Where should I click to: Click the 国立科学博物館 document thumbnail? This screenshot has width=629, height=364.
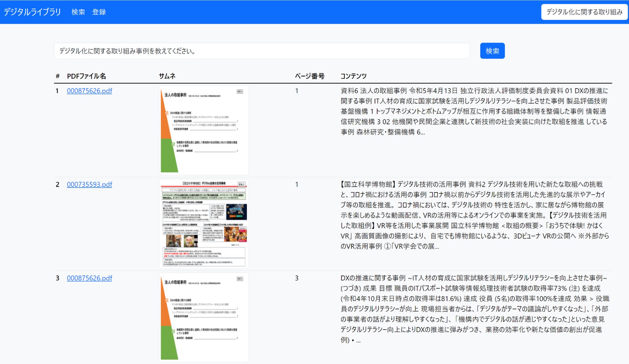coord(204,224)
